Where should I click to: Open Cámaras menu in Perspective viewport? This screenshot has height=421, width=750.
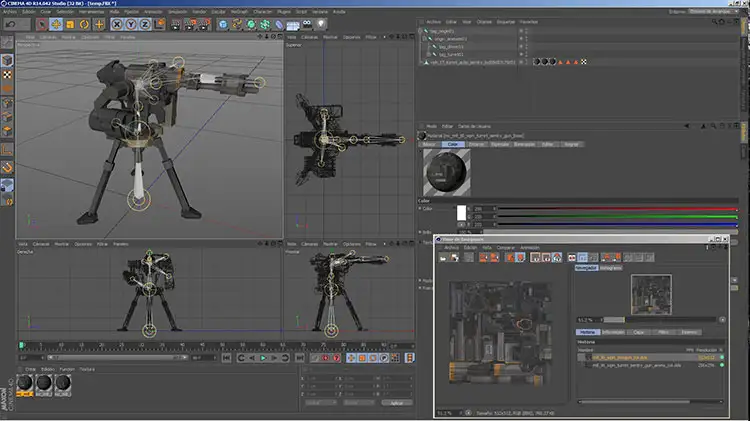coord(48,37)
